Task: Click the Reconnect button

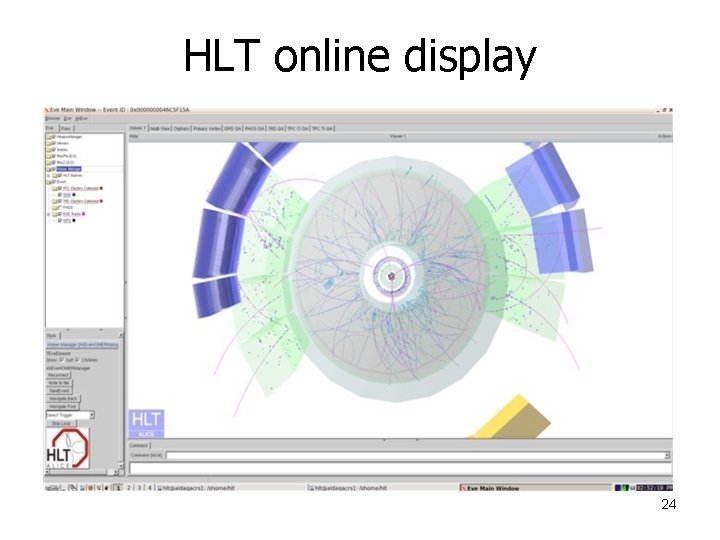Action: [x=58, y=375]
